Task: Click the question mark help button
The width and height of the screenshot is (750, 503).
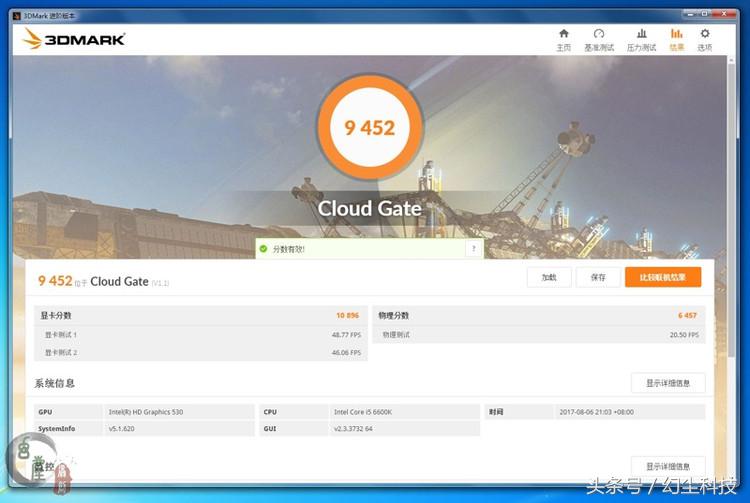Action: pyautogui.click(x=473, y=248)
